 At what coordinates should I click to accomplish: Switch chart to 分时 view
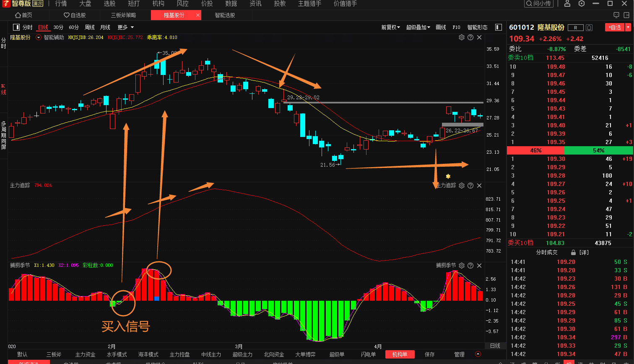(x=28, y=27)
